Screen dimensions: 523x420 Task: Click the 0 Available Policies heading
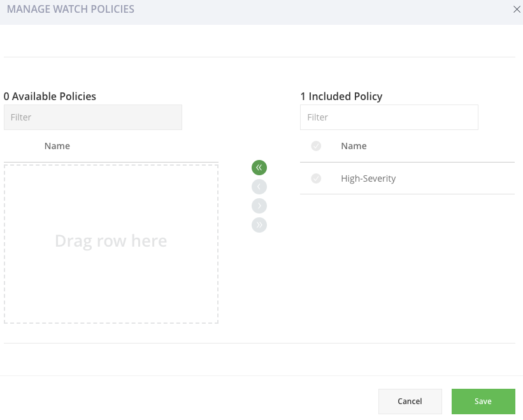click(x=50, y=96)
